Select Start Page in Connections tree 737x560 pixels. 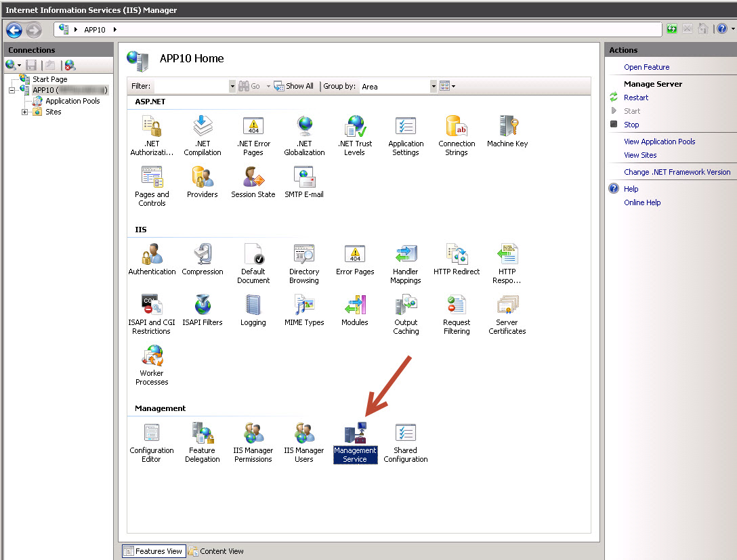click(50, 79)
